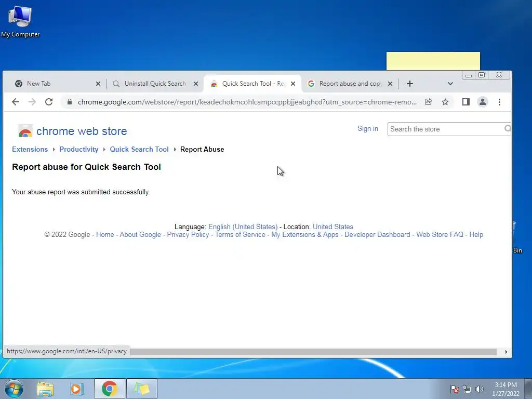Open Terms of Service footer link

(x=240, y=234)
